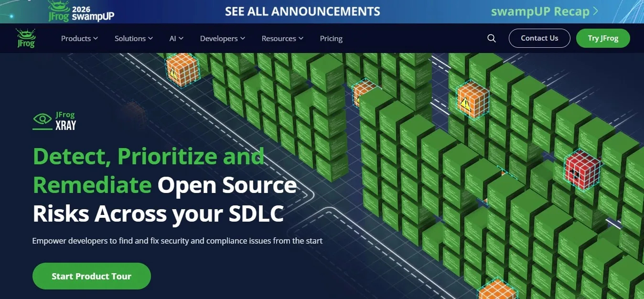This screenshot has height=299, width=644.
Task: Open the search magnifier icon
Action: [x=492, y=38]
